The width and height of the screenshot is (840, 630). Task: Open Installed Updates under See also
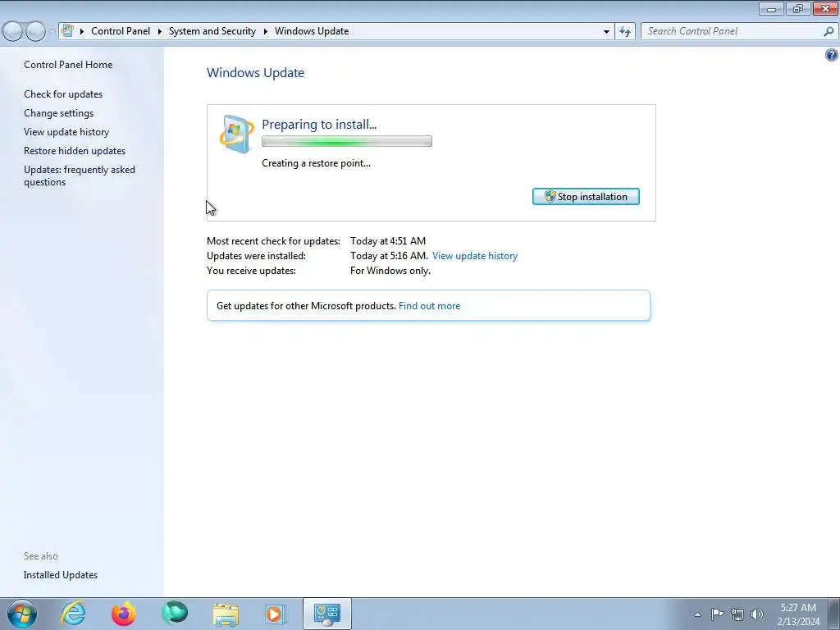[61, 575]
